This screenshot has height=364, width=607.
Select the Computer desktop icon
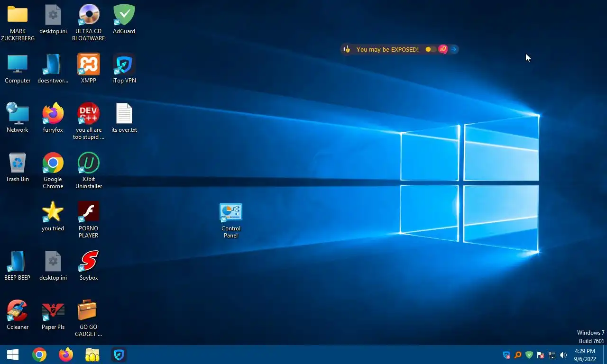pyautogui.click(x=18, y=68)
